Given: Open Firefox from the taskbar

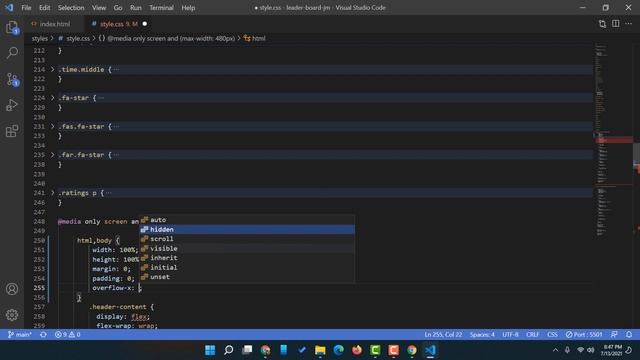Looking at the screenshot, I should (357, 350).
